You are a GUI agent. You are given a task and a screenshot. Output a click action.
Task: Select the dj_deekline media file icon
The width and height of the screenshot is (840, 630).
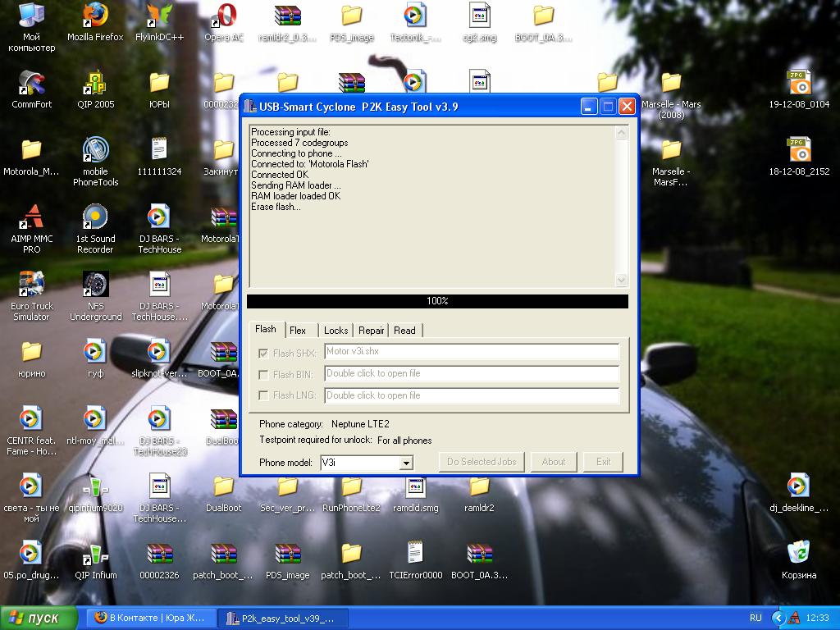coord(799,493)
